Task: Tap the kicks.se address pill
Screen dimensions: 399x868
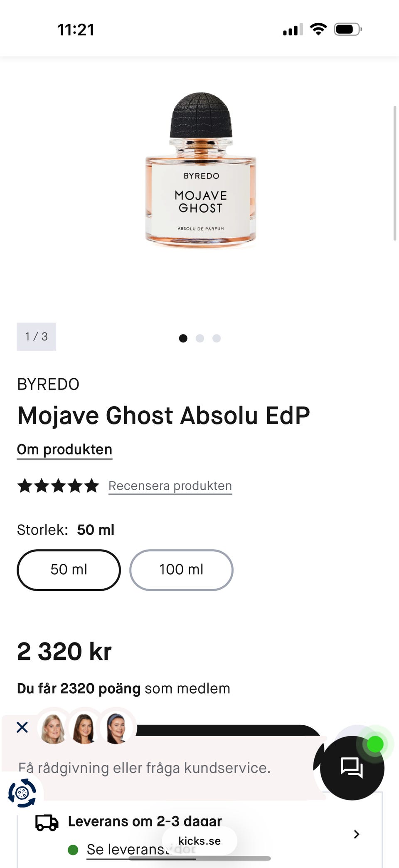Action: coord(199,841)
